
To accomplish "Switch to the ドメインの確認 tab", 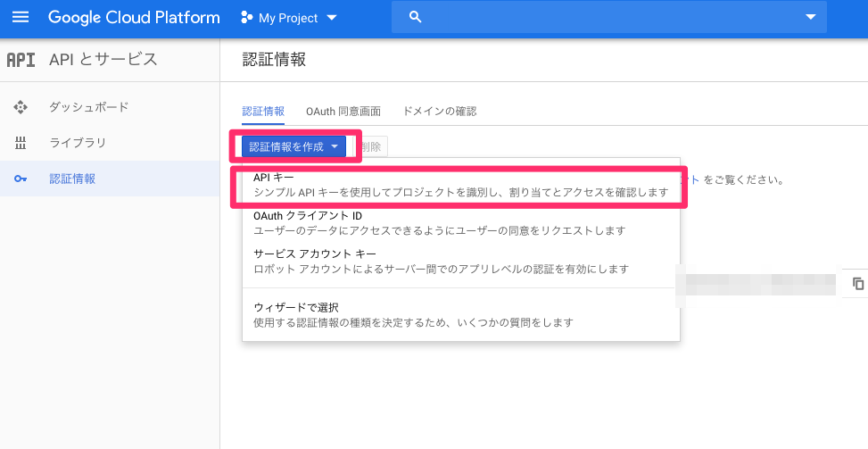I will click(x=440, y=112).
